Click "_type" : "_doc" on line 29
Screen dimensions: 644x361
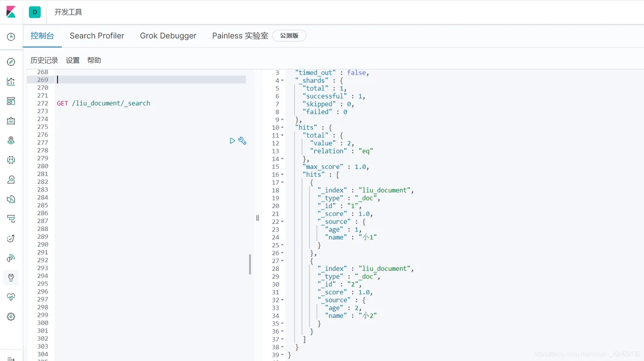(x=349, y=276)
